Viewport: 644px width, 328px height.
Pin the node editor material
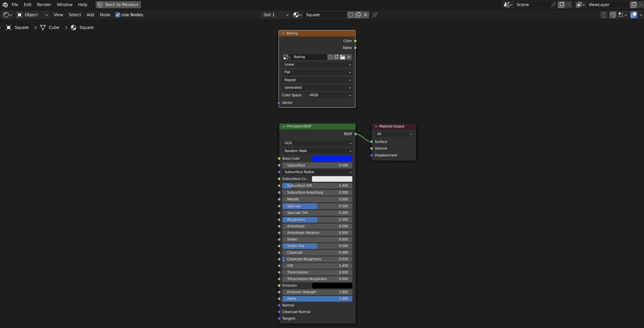(375, 15)
